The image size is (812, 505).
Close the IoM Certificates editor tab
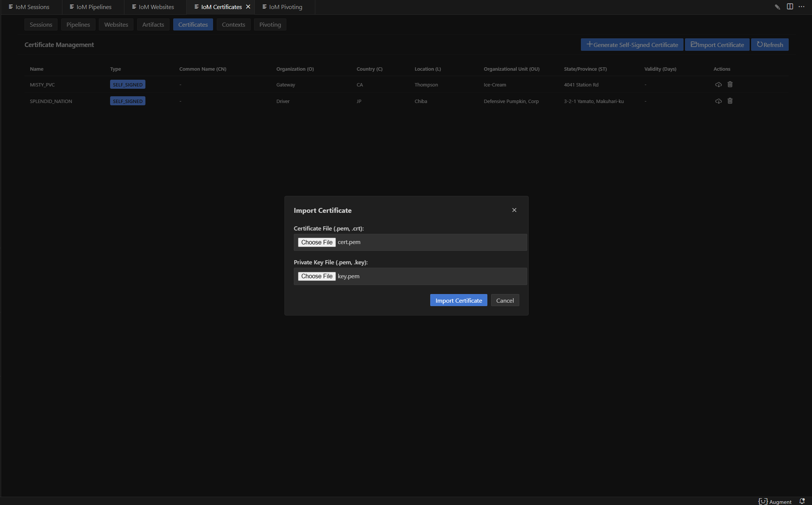click(248, 7)
